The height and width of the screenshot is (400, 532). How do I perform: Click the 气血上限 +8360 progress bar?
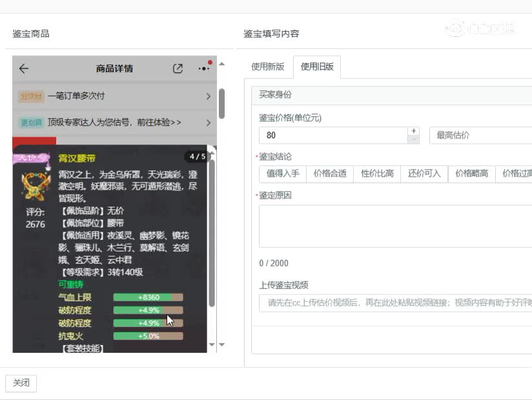pos(147,297)
